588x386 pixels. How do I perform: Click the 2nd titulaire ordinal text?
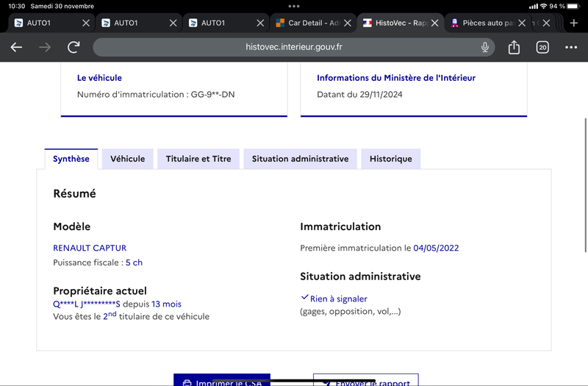tap(110, 315)
